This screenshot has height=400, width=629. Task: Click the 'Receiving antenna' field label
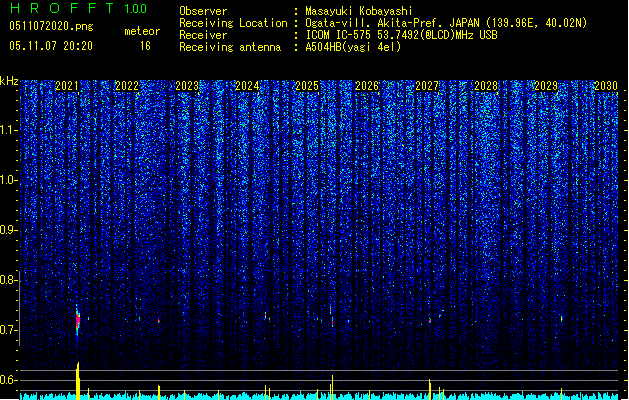(x=230, y=47)
